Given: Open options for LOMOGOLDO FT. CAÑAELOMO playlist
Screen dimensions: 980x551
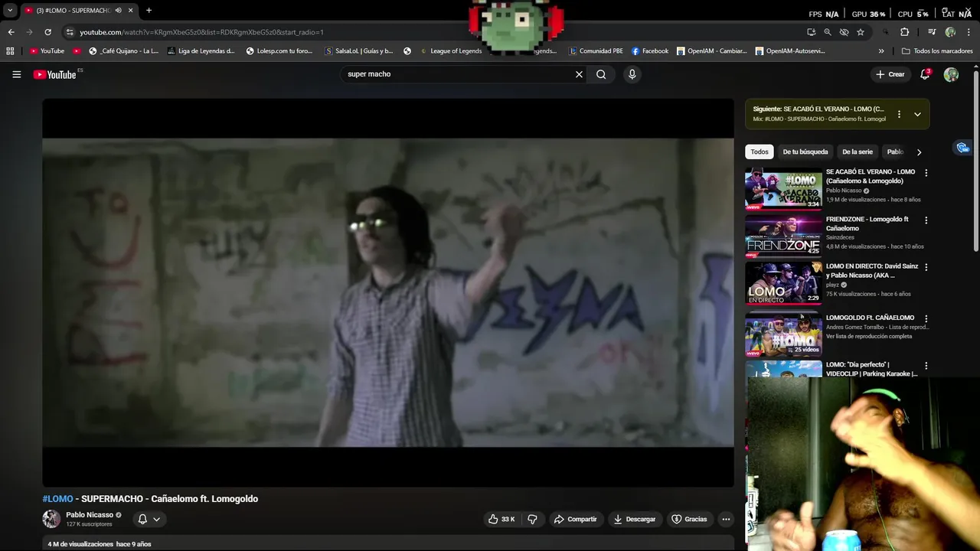Looking at the screenshot, I should (x=926, y=318).
